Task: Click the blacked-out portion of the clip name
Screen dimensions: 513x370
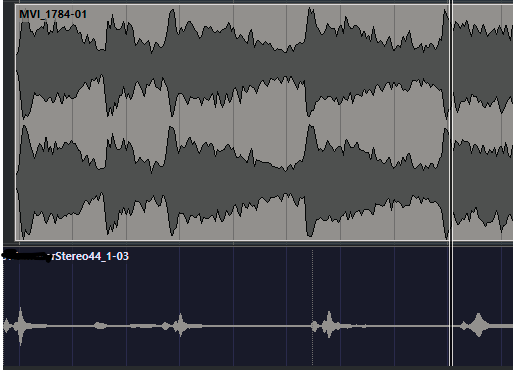Action: click(28, 256)
